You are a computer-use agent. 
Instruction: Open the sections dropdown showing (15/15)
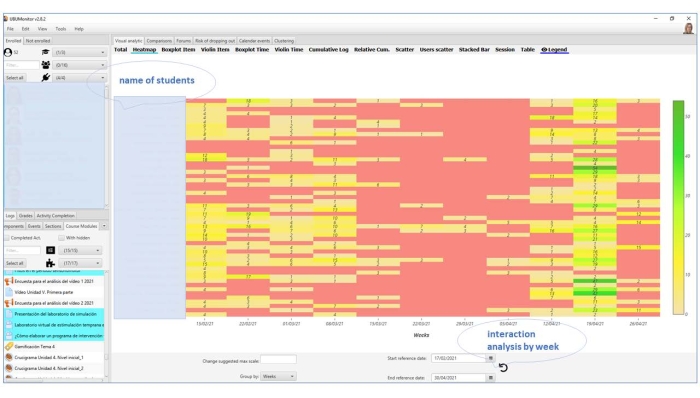(80, 250)
